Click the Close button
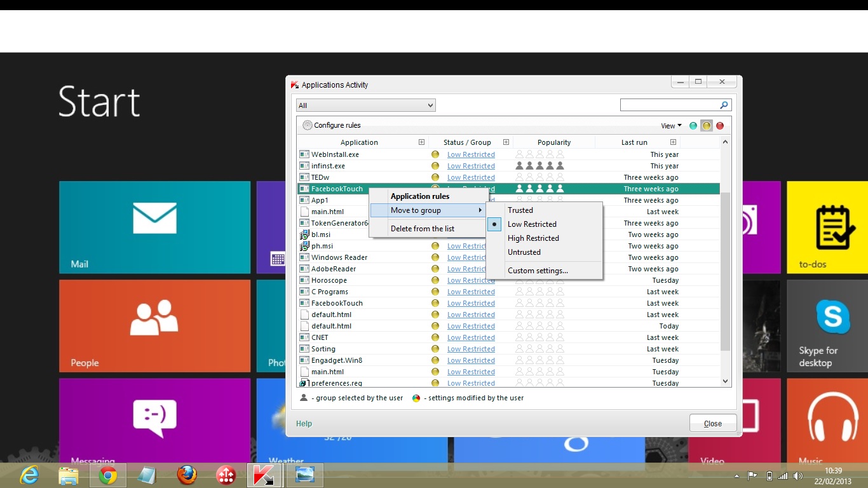This screenshot has height=488, width=868. [712, 423]
